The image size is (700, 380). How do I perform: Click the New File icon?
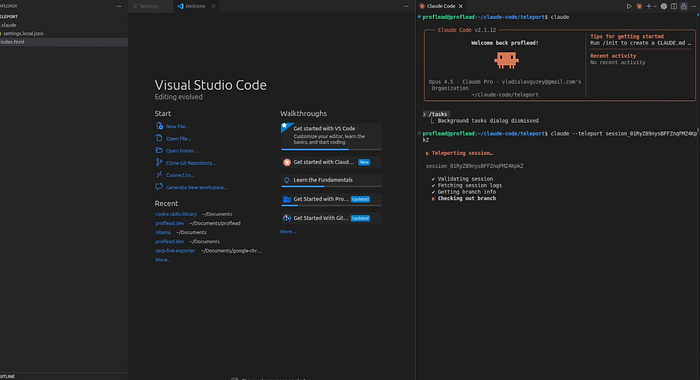point(159,126)
